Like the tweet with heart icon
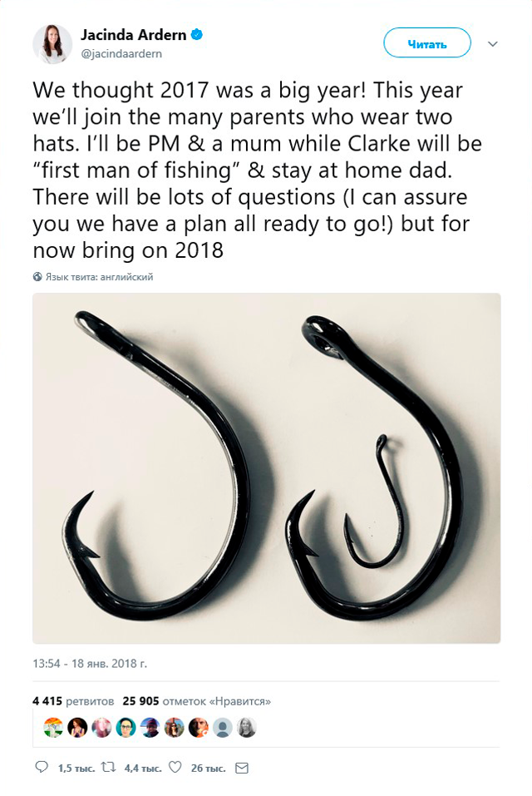The height and width of the screenshot is (796, 532). (175, 767)
